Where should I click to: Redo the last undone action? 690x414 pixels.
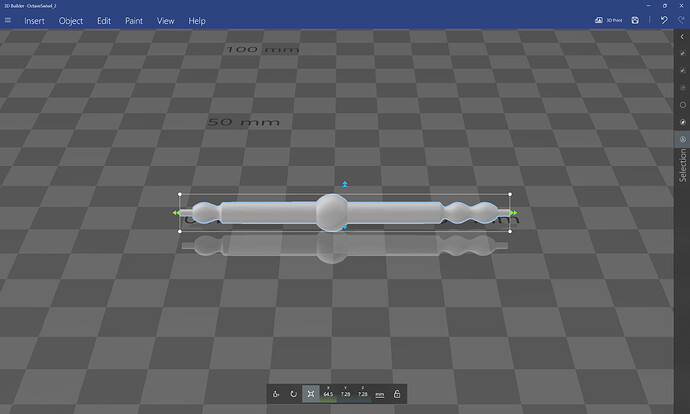(681, 20)
